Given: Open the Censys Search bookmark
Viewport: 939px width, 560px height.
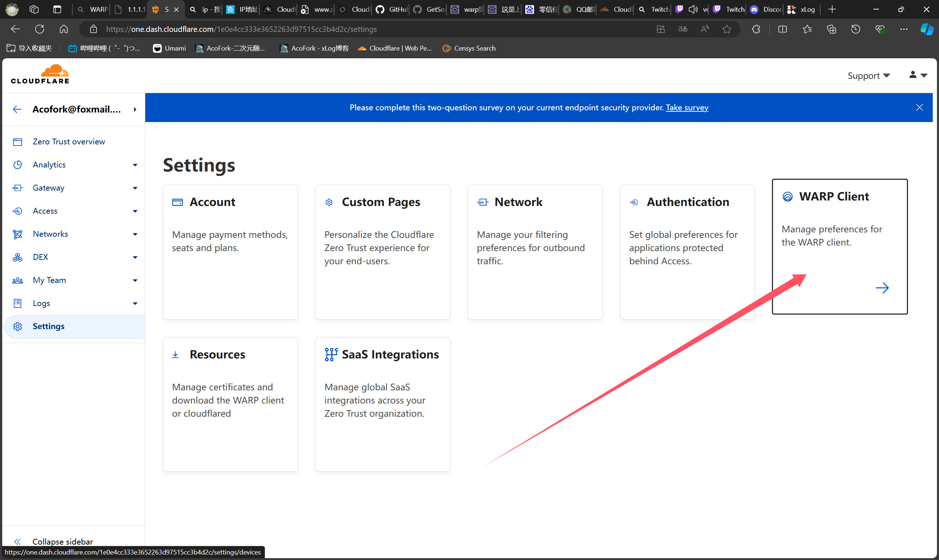Looking at the screenshot, I should (468, 48).
